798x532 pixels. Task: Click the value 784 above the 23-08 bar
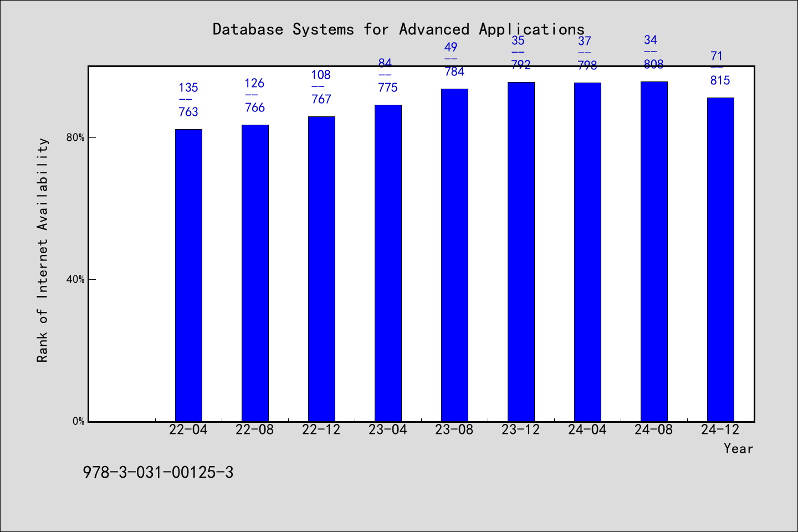454,71
